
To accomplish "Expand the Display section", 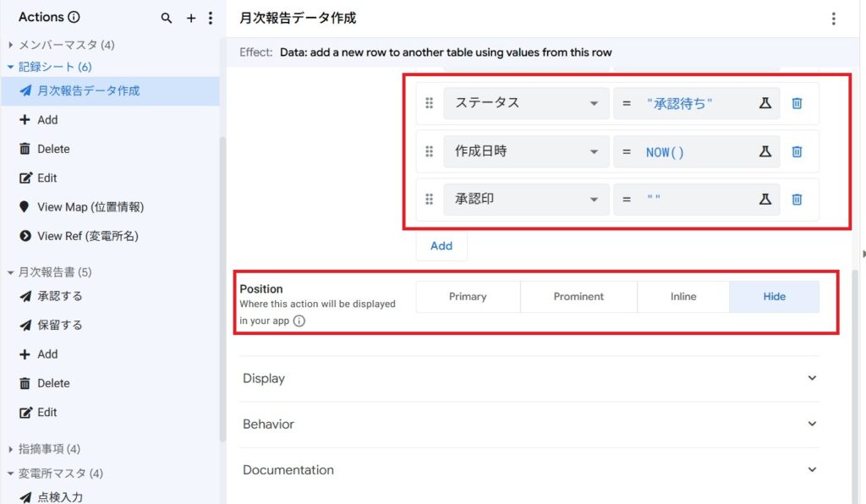I will click(x=529, y=379).
